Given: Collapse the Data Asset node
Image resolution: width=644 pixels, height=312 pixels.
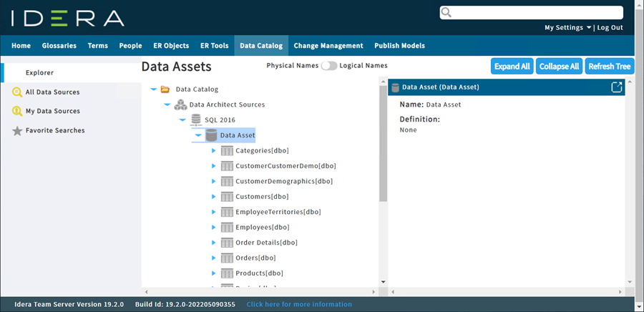Looking at the screenshot, I should click(x=198, y=135).
